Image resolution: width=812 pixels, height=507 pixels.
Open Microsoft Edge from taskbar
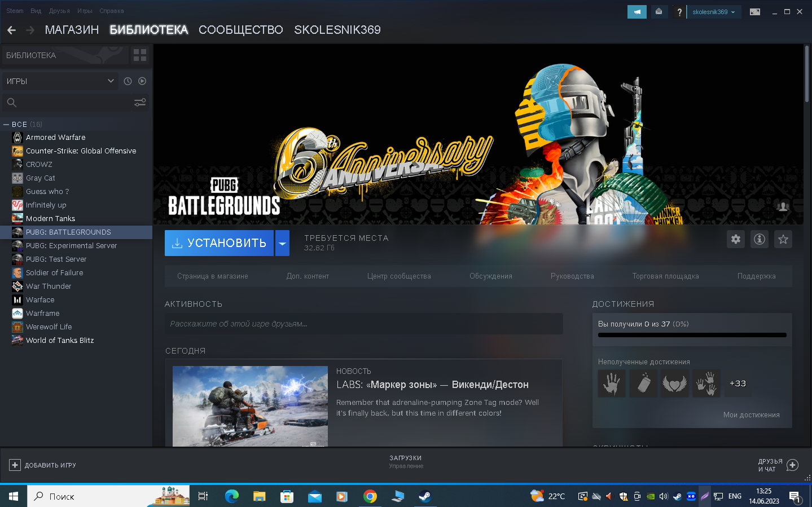click(x=232, y=496)
